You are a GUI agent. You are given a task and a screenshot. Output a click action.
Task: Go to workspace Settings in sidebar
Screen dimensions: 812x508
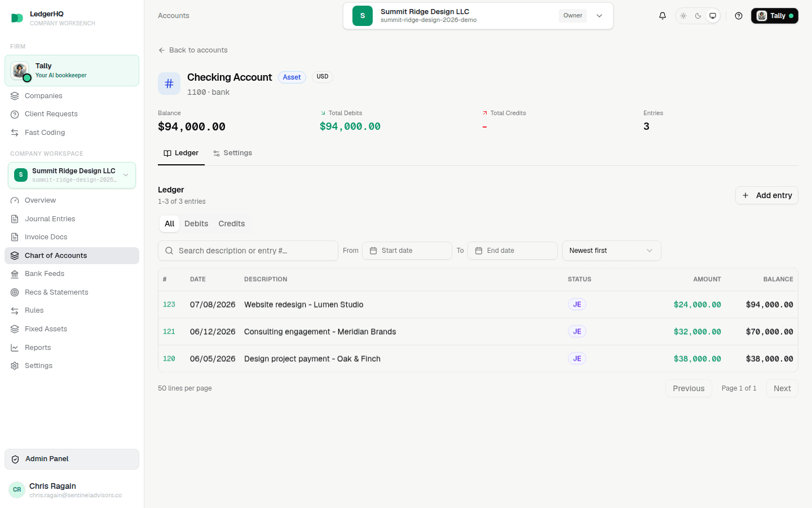(x=72, y=366)
